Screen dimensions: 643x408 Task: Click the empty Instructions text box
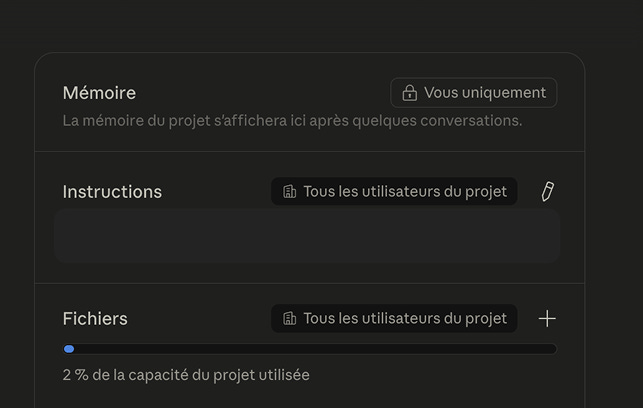coord(307,236)
